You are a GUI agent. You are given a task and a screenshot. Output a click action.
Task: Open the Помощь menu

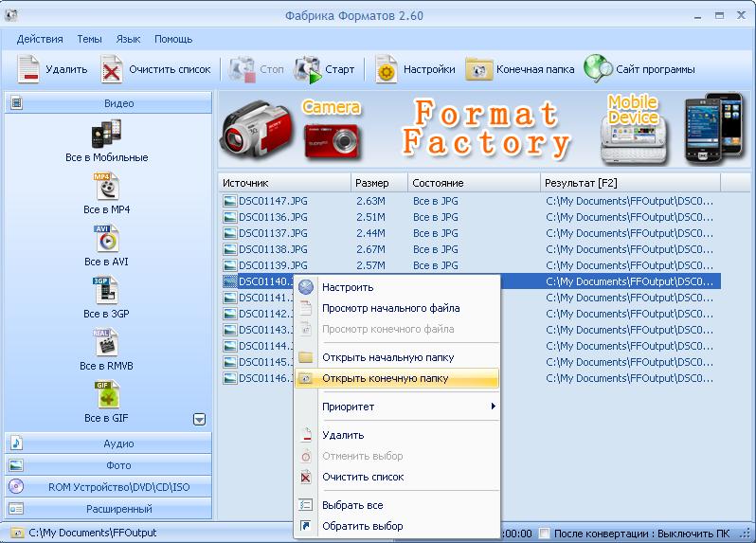click(173, 39)
